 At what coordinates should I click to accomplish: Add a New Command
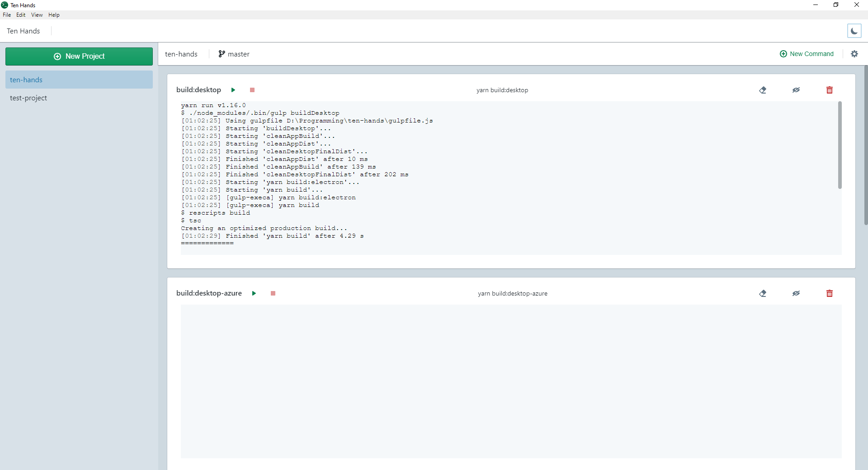click(807, 54)
